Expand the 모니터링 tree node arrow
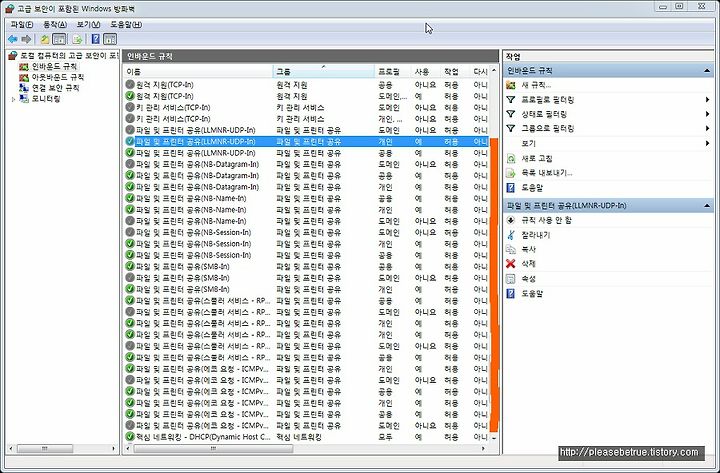This screenshot has width=720, height=473. click(x=13, y=99)
